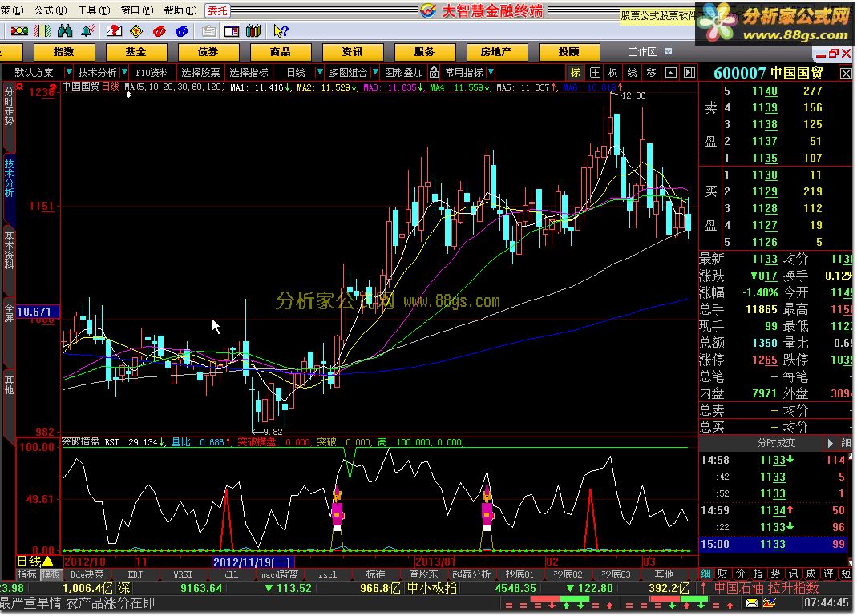
Task: Click the 细 detail button beside 分时成交
Action: click(846, 443)
